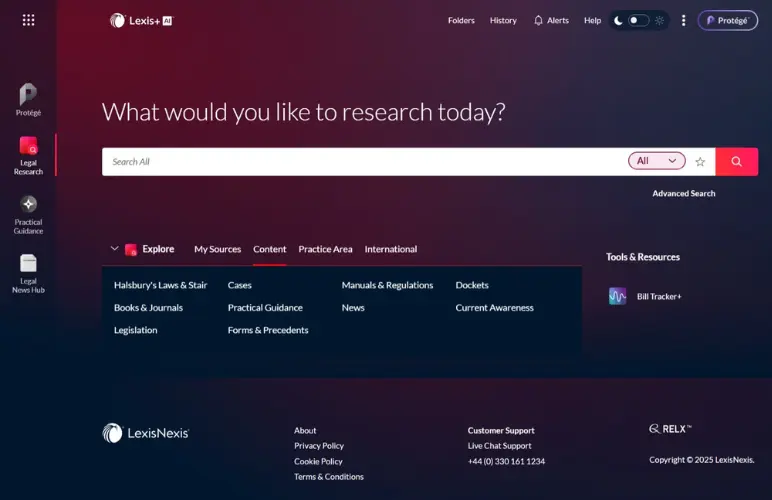
Task: Open the vertical three-dot more menu
Action: click(x=684, y=20)
